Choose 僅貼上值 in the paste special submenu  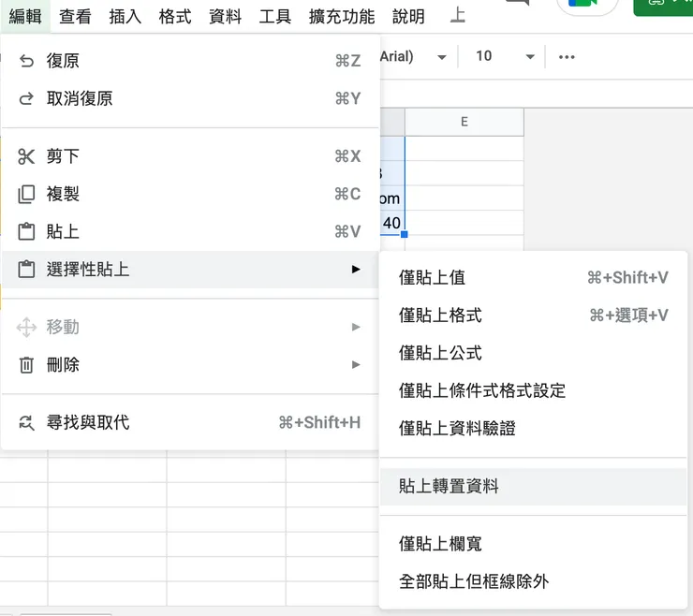[534, 278]
